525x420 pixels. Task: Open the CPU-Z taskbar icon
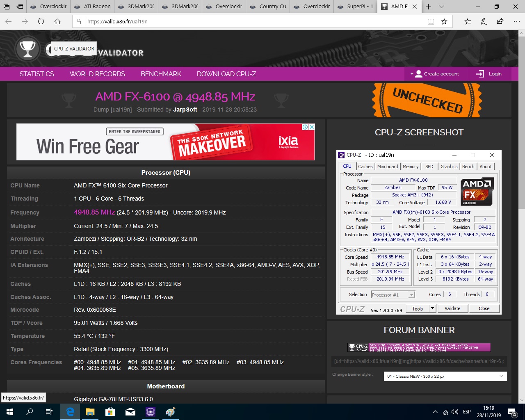click(x=151, y=412)
